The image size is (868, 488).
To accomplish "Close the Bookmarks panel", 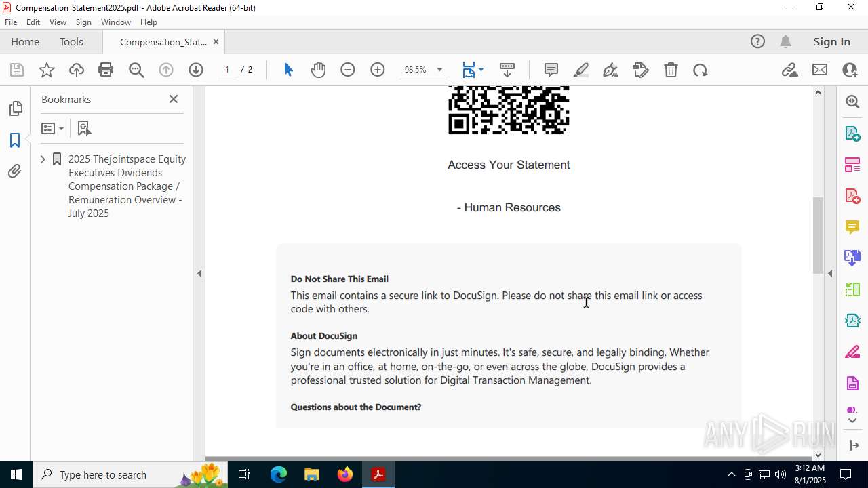I will point(174,99).
